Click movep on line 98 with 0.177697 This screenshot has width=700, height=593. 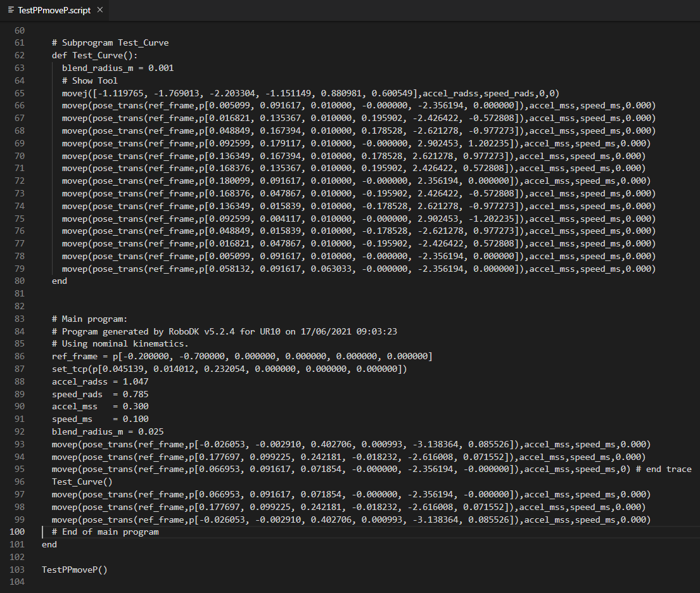point(348,507)
